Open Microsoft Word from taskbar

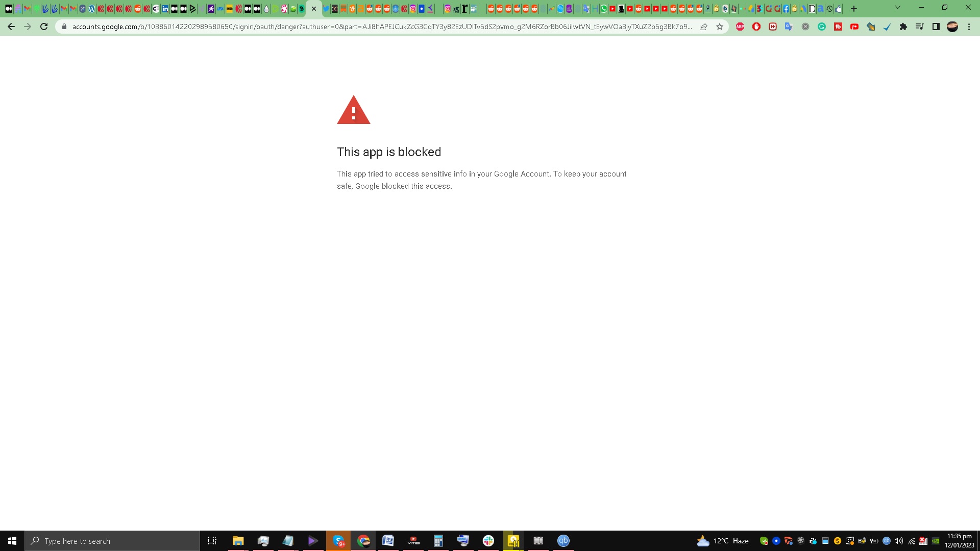(388, 541)
